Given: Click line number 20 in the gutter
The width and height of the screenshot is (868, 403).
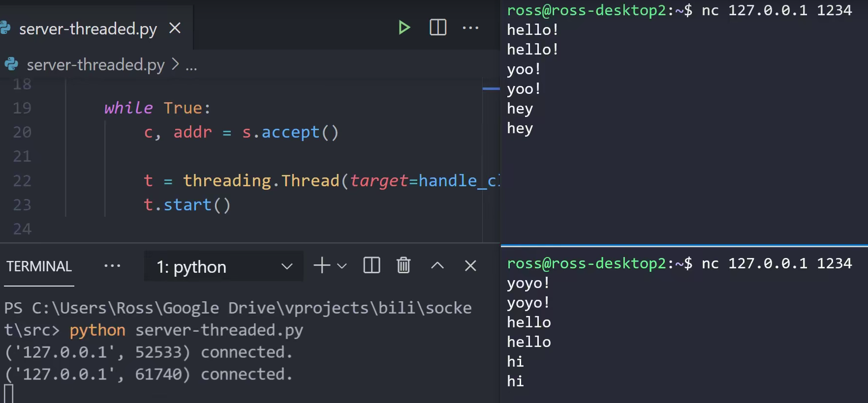Looking at the screenshot, I should (22, 132).
